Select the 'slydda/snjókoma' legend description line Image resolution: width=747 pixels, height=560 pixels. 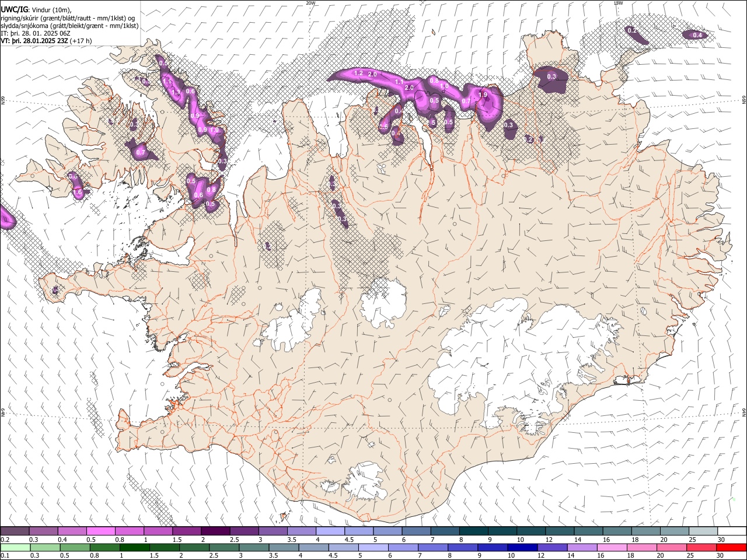coord(69,26)
